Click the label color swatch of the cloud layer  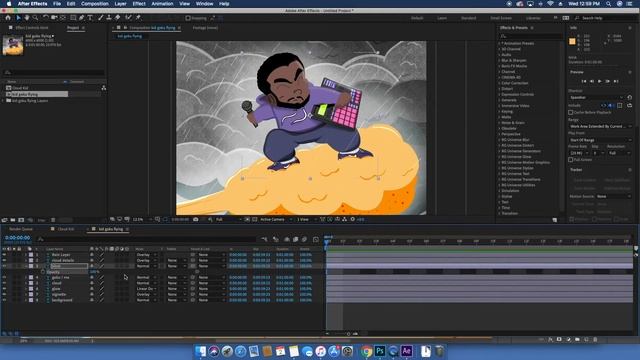[x=31, y=283]
